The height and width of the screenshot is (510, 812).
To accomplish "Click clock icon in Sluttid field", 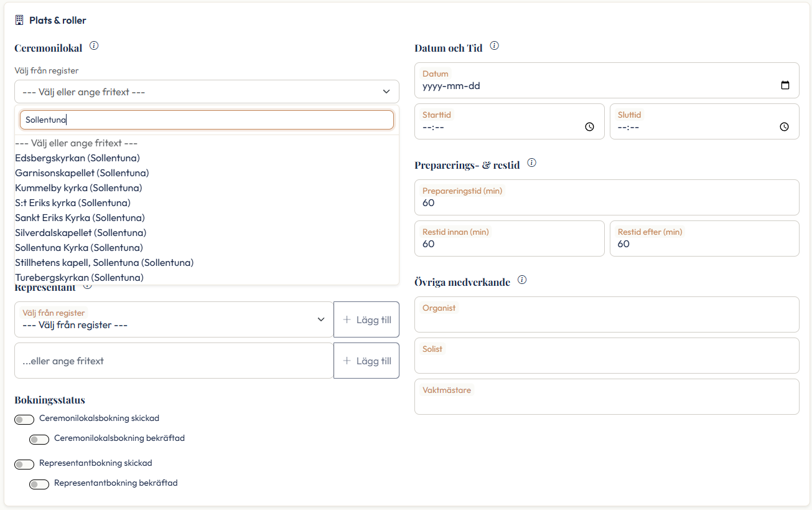I will pyautogui.click(x=785, y=127).
